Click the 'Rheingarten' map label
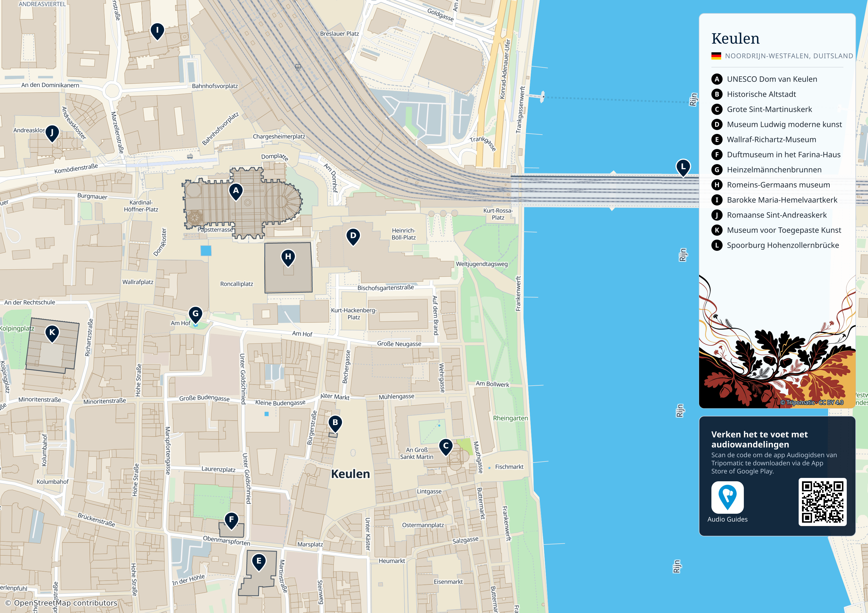 pyautogui.click(x=510, y=418)
